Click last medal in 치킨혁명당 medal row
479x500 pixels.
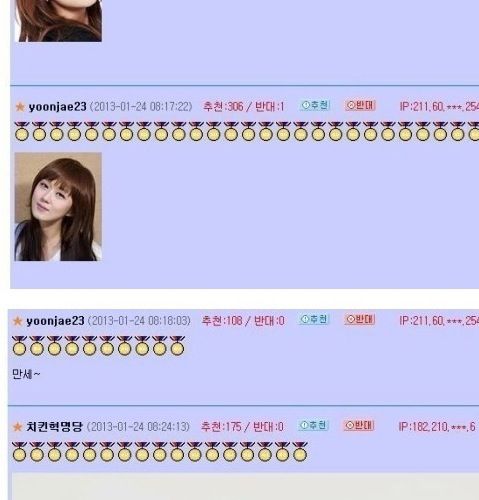[299, 451]
